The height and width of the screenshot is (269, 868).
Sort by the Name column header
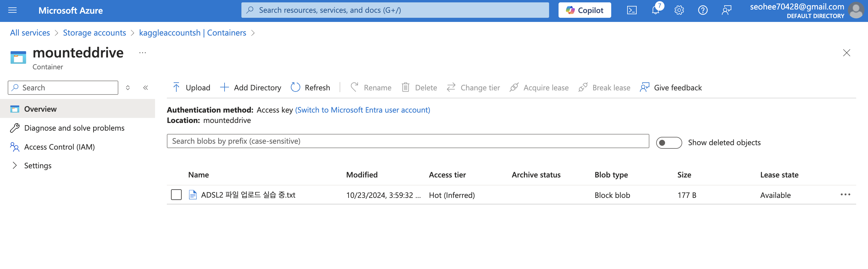[199, 175]
